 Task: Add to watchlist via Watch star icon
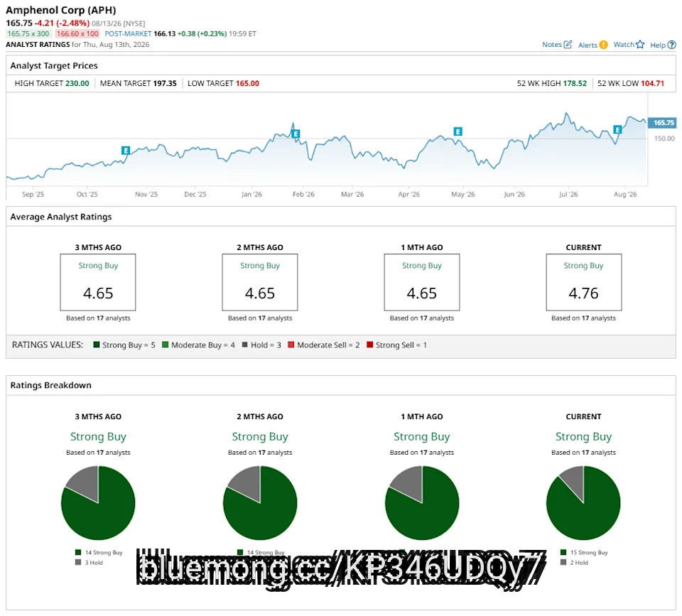640,44
